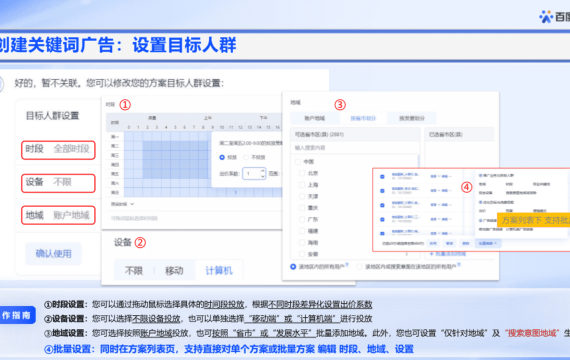Tick the 北京 checkbox
Image resolution: width=570 pixels, height=360 pixels.
[x=302, y=173]
